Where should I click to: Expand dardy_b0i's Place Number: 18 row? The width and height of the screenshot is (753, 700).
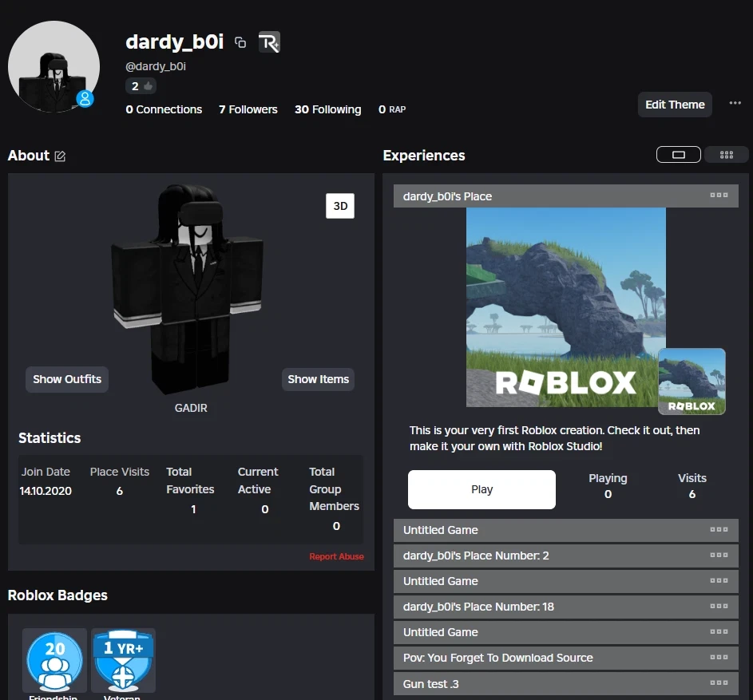(565, 607)
